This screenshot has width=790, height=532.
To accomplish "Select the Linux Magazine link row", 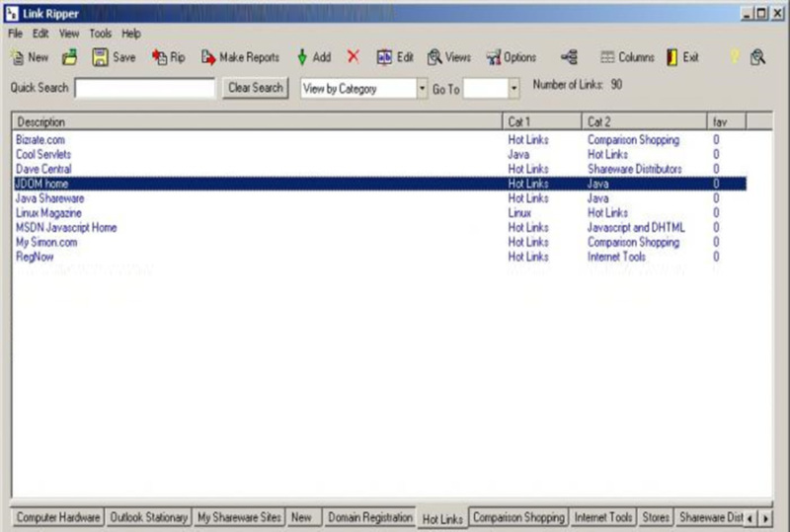I will pos(380,213).
